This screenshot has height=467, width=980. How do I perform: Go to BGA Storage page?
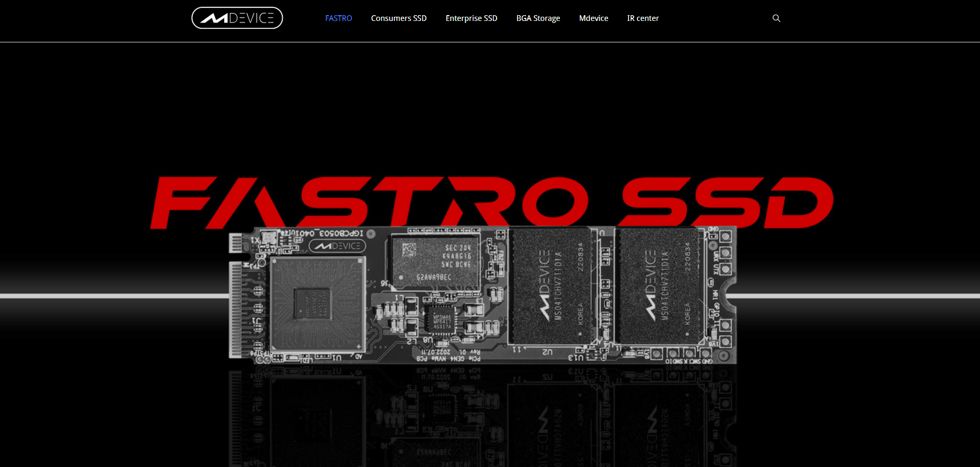538,18
